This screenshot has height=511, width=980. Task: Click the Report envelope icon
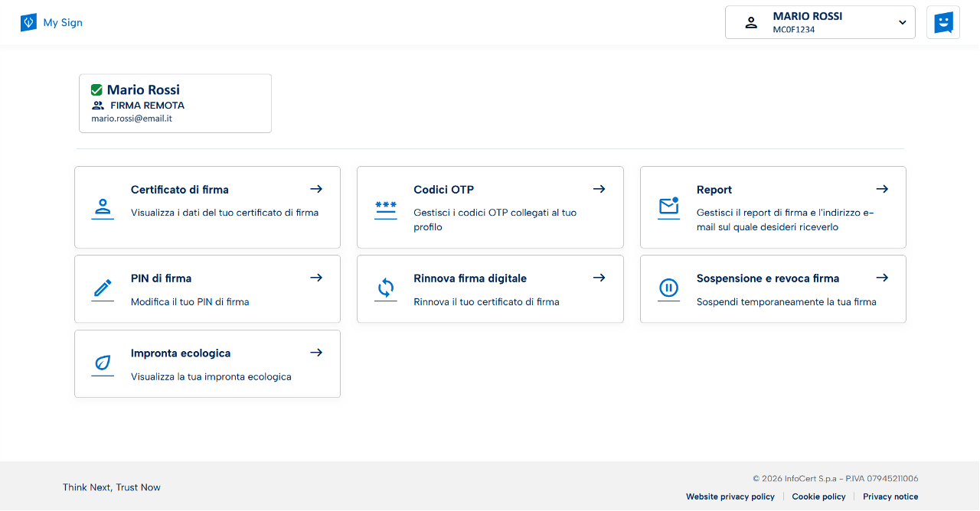(x=668, y=206)
